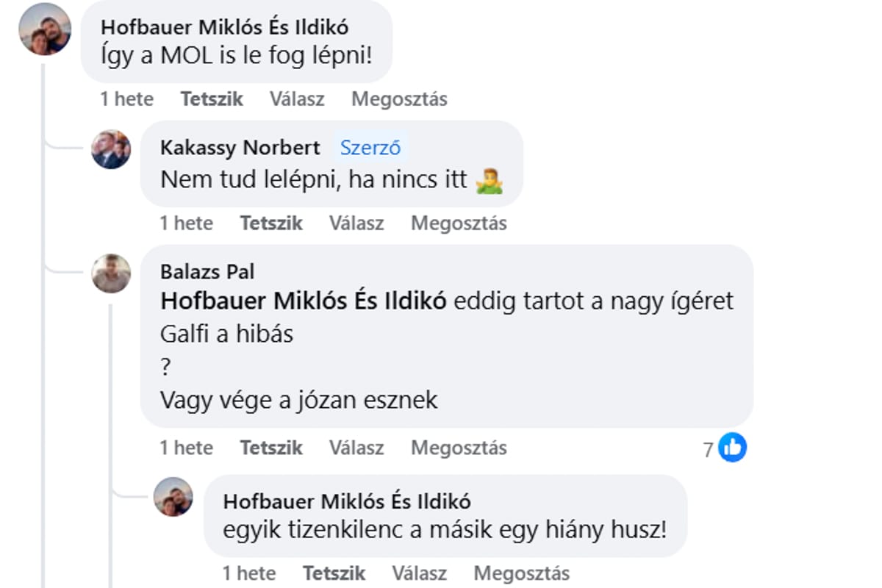Image resolution: width=882 pixels, height=588 pixels.
Task: Reply to the 'Így a MOL' comment
Action: click(x=297, y=99)
